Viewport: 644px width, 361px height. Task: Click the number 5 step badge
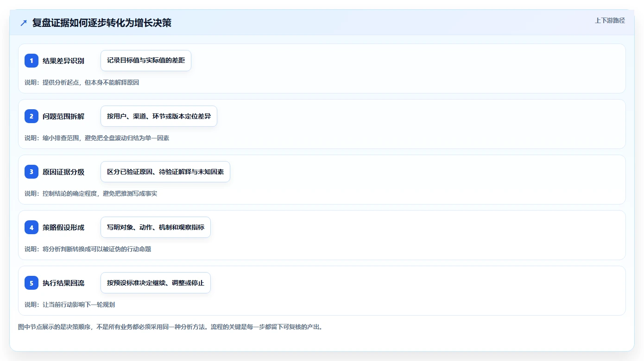click(32, 283)
